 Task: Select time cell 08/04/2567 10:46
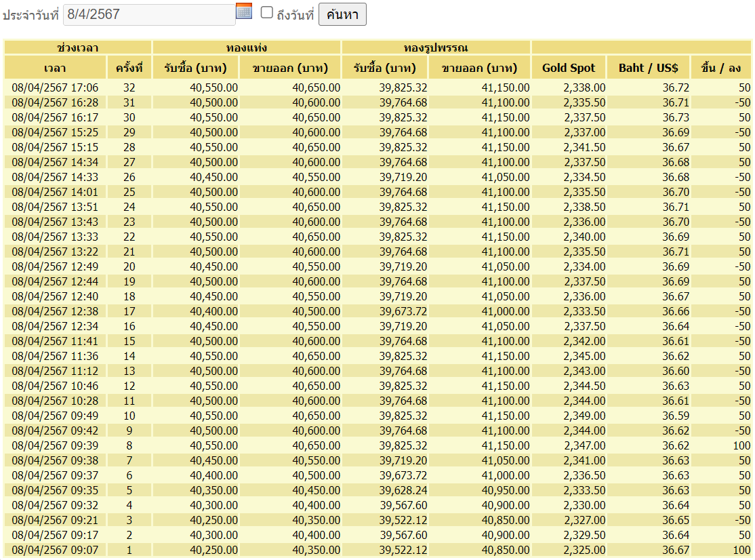click(x=55, y=386)
